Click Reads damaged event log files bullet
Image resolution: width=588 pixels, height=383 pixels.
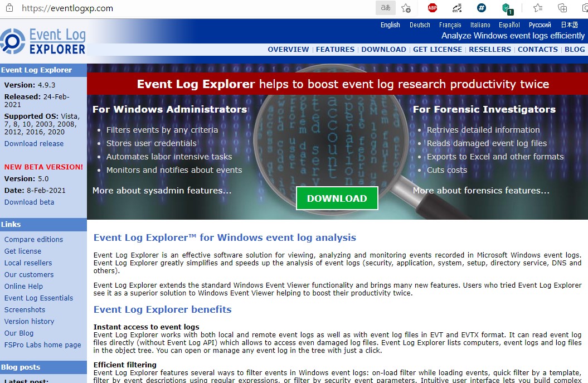tap(487, 143)
